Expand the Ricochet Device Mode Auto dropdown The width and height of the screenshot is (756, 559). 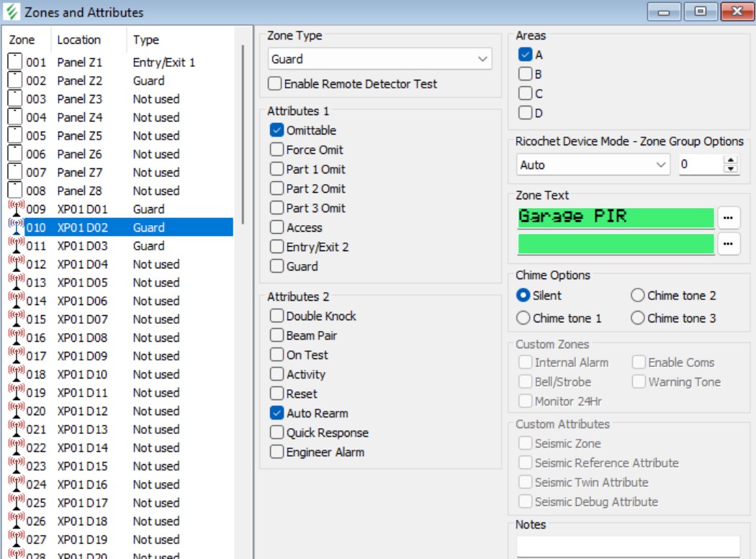click(x=593, y=165)
